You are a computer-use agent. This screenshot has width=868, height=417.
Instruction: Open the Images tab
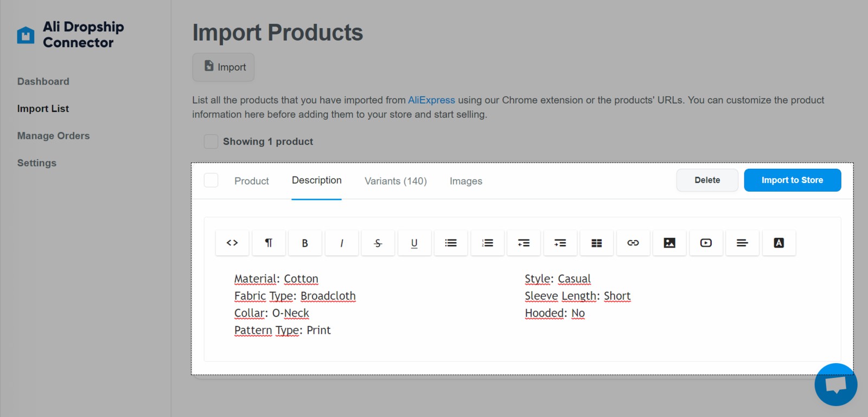[x=465, y=181]
